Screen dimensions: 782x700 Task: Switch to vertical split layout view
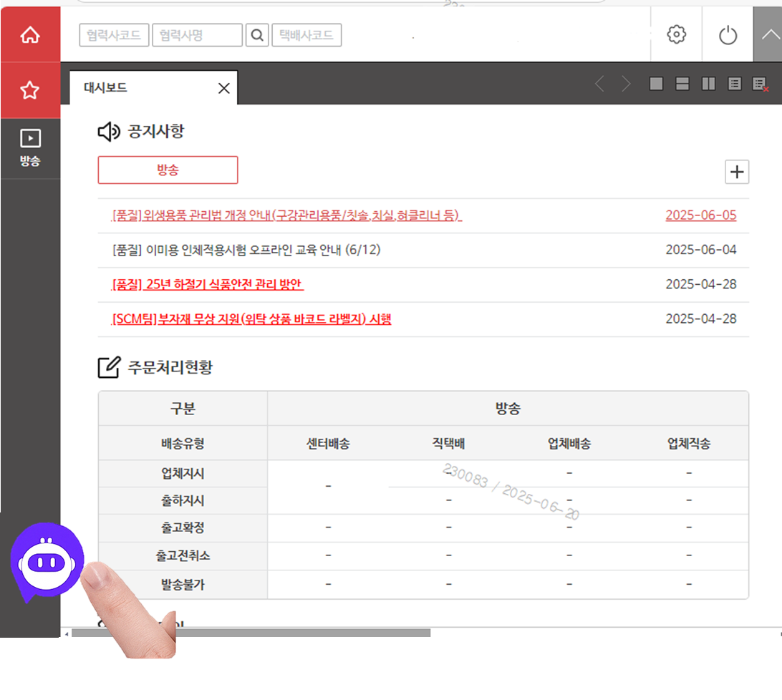[708, 84]
